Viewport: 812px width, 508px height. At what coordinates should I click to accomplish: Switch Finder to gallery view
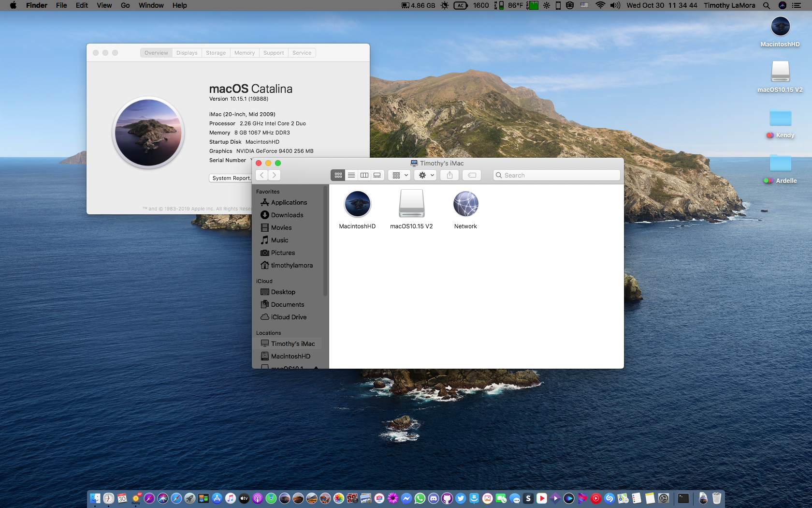coord(377,175)
